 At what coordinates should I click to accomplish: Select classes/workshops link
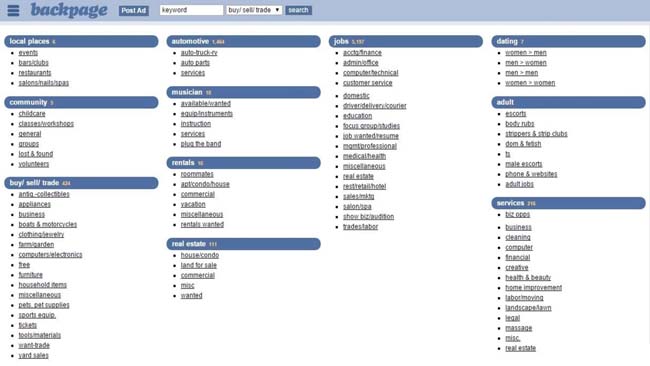tap(46, 124)
